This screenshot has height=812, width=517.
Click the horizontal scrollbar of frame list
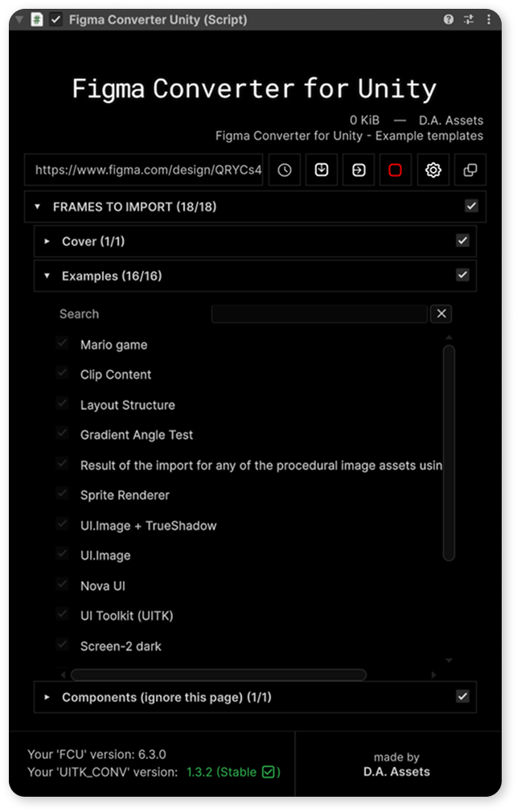coord(219,675)
